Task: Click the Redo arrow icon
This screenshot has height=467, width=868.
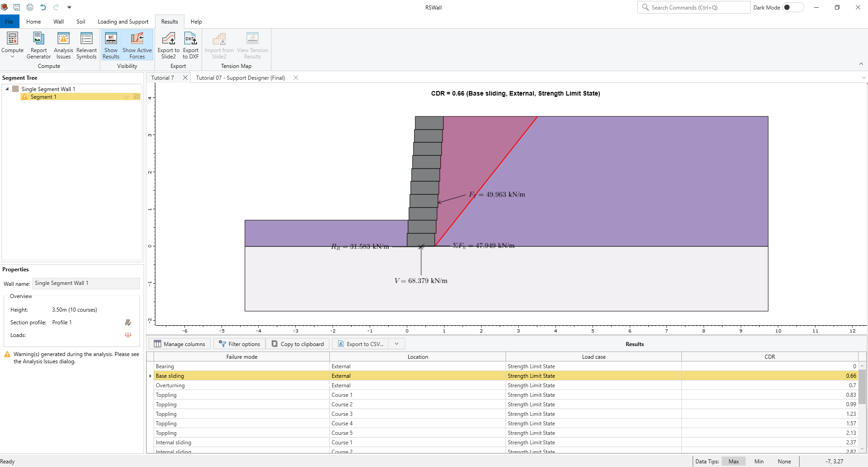Action: [x=56, y=7]
